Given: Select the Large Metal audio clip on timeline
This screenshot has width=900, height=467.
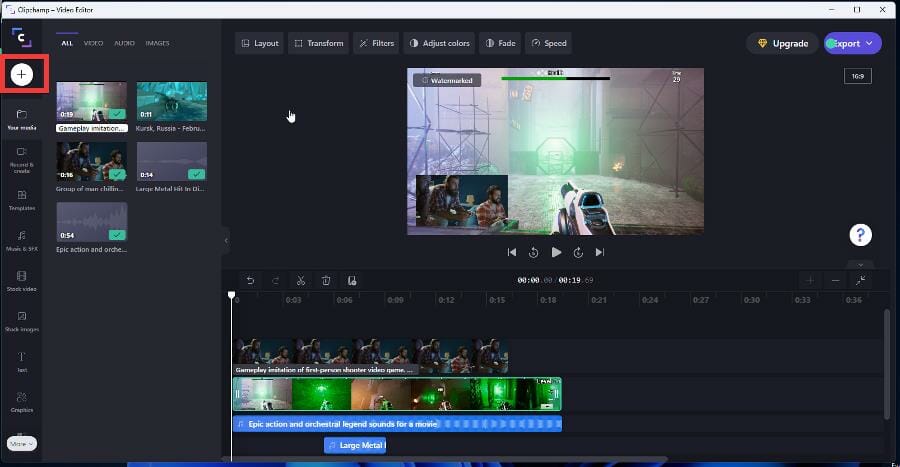Looking at the screenshot, I should coord(355,445).
